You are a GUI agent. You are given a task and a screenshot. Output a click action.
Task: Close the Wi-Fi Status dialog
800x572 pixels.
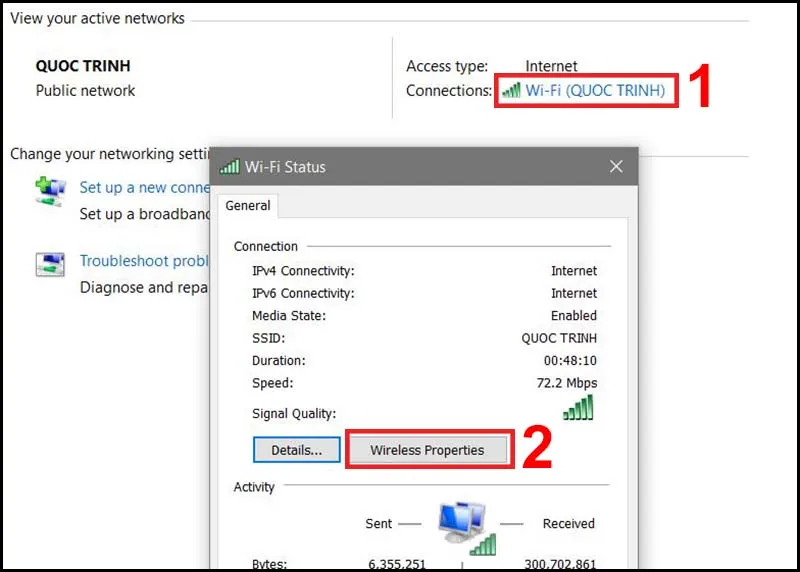[617, 166]
